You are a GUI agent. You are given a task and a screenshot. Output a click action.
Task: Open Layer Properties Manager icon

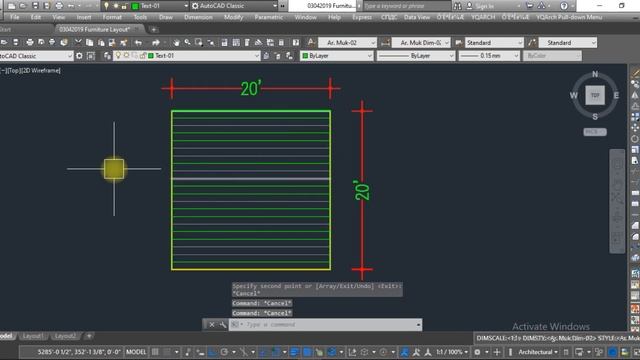click(107, 56)
